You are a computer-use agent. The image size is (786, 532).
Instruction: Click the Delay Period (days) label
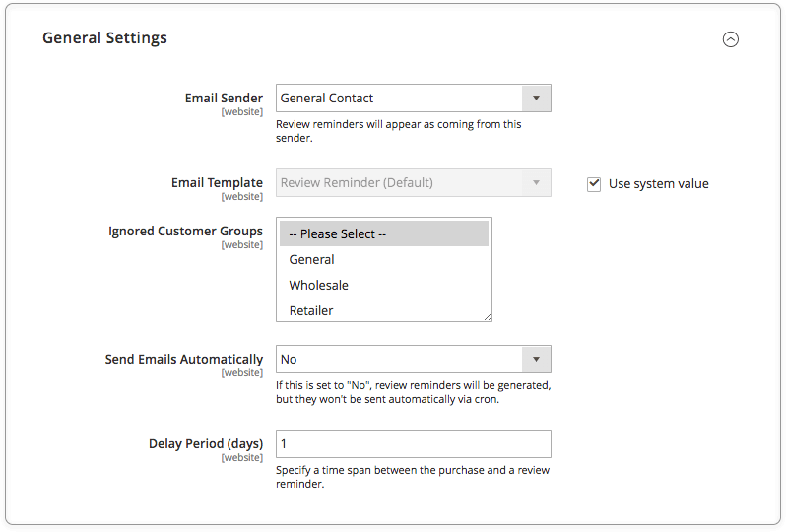[x=206, y=443]
